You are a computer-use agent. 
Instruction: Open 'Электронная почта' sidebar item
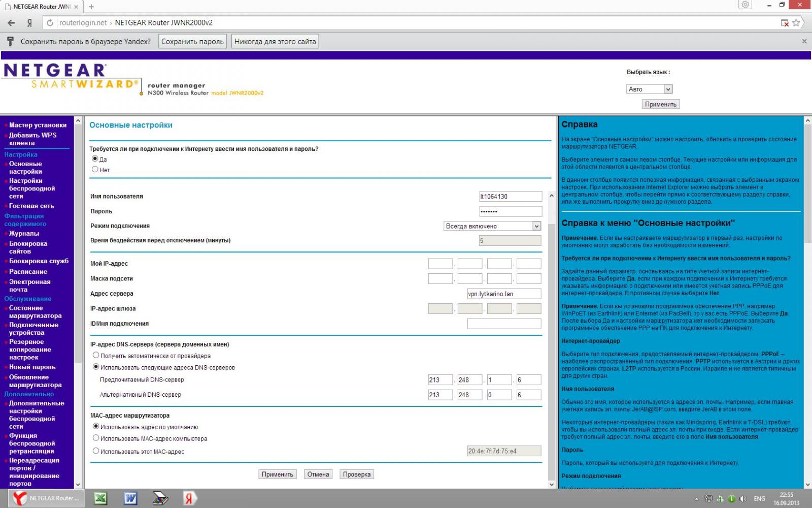(29, 285)
